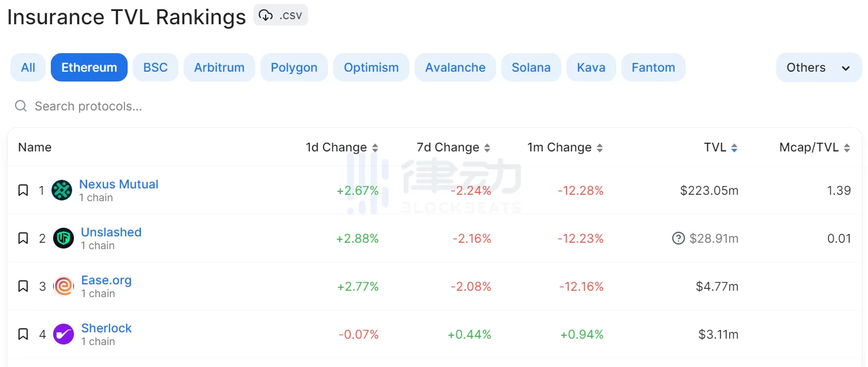Viewport: 868px width, 367px height.
Task: Bookmark the Unslashed protocol
Action: [x=23, y=238]
